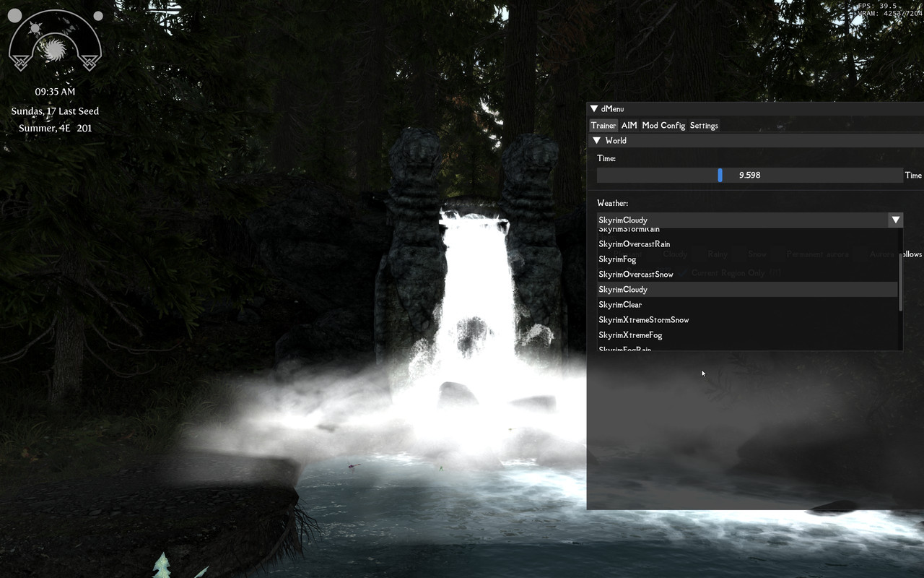Click the weather list scrollbar
This screenshot has height=578, width=924.
pos(900,283)
